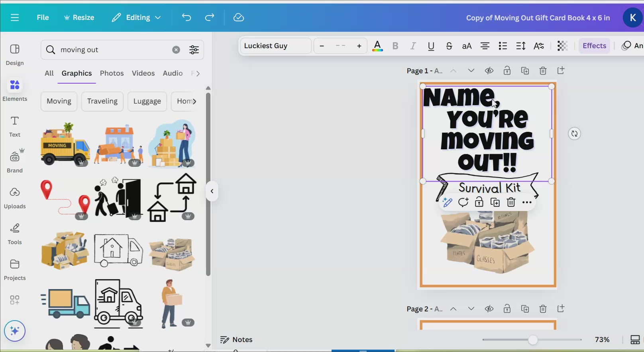Filter results by the Moving chip
This screenshot has width=644, height=352.
(x=59, y=101)
